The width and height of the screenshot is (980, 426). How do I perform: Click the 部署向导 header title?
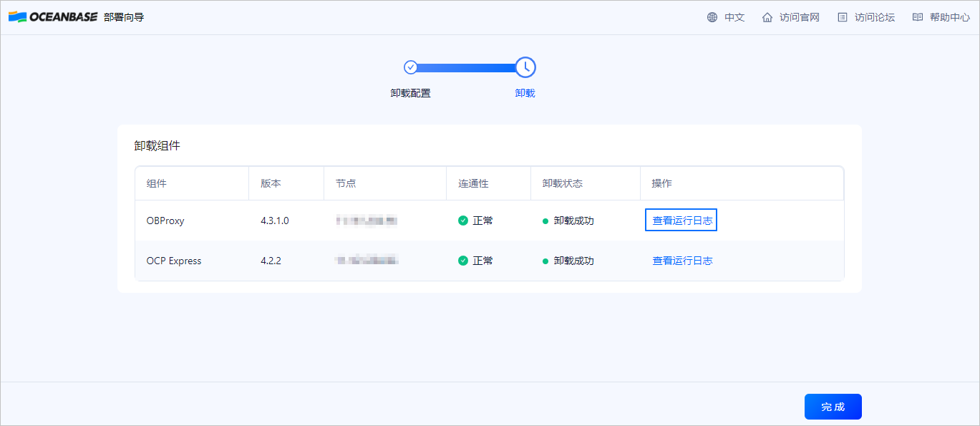click(x=124, y=17)
